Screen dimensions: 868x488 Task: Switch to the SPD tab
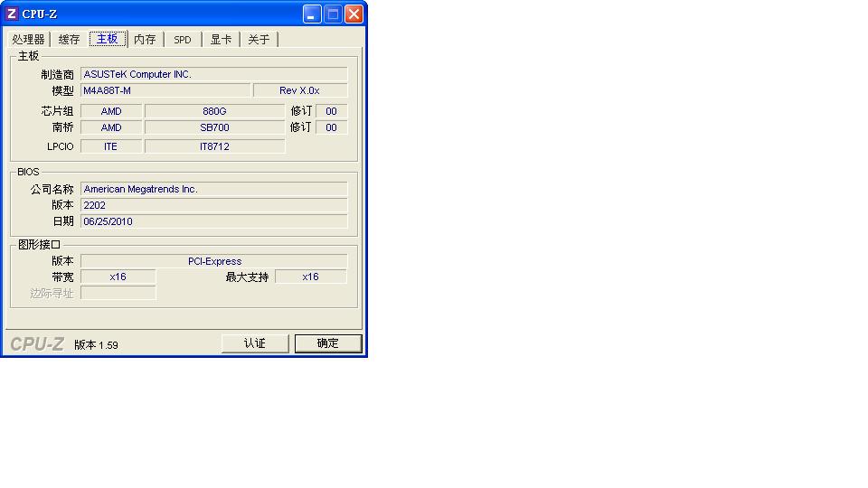[183, 39]
